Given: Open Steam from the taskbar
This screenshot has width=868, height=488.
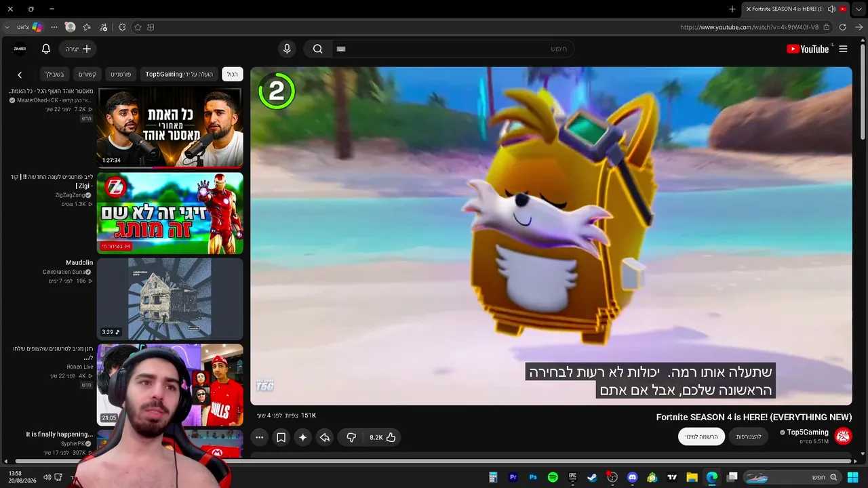Looking at the screenshot, I should pyautogui.click(x=592, y=477).
